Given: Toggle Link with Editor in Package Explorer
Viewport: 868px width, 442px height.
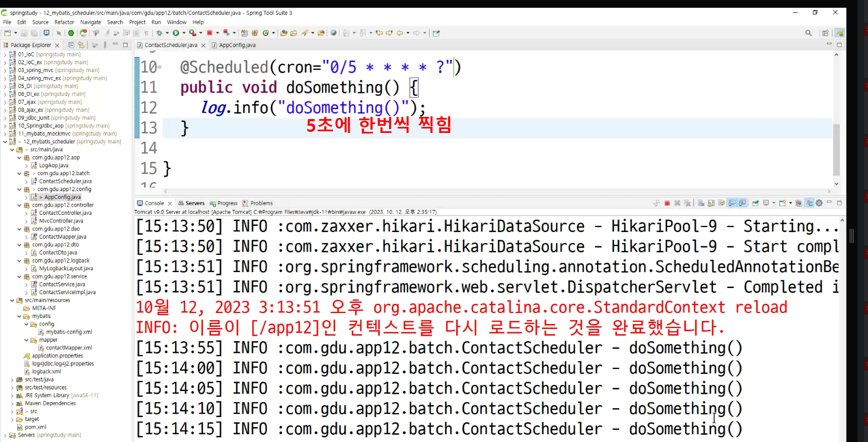Looking at the screenshot, I should (81, 45).
